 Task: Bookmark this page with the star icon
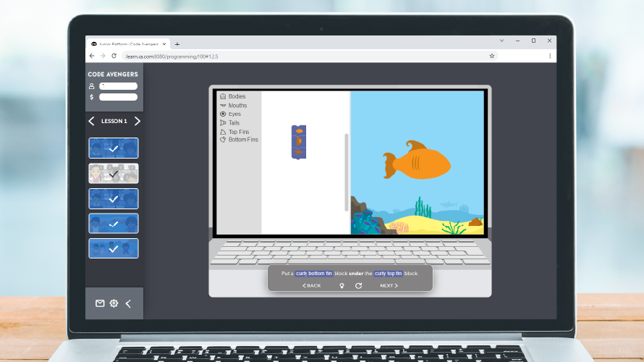[x=492, y=56]
